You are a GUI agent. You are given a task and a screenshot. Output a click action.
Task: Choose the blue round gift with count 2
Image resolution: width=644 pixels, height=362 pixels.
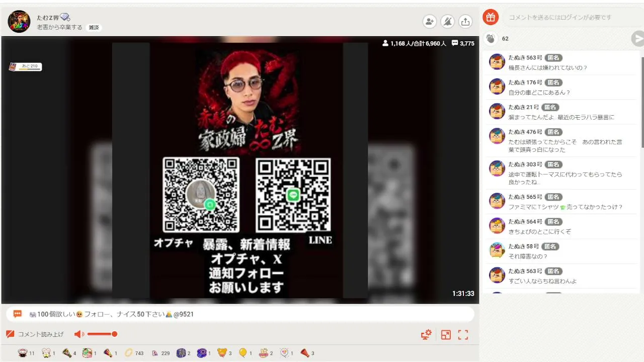pos(183,353)
